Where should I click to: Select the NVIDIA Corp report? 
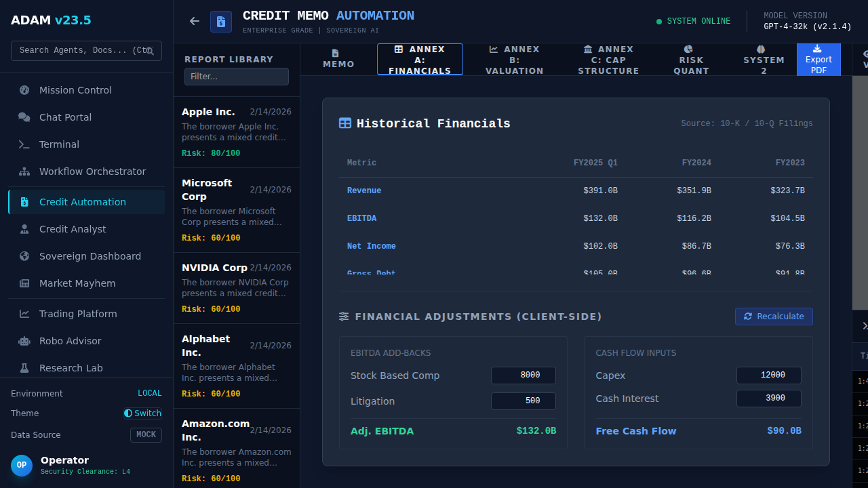tap(236, 288)
